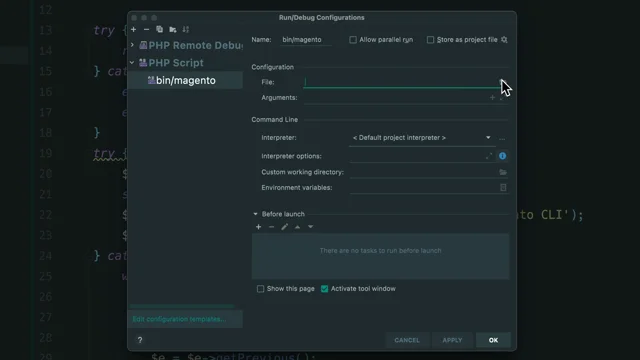Screen dimensions: 640x360
Task: Copy the selected configuration
Action: coord(160,29)
